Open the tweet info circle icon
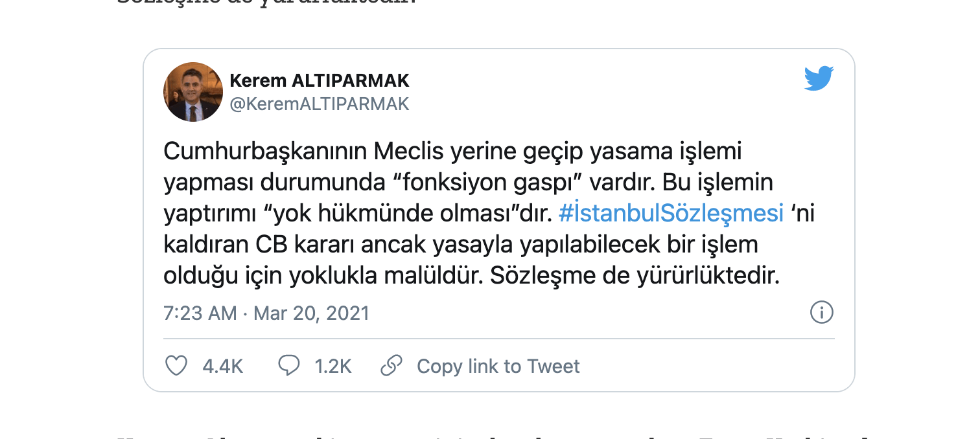 coord(821,313)
